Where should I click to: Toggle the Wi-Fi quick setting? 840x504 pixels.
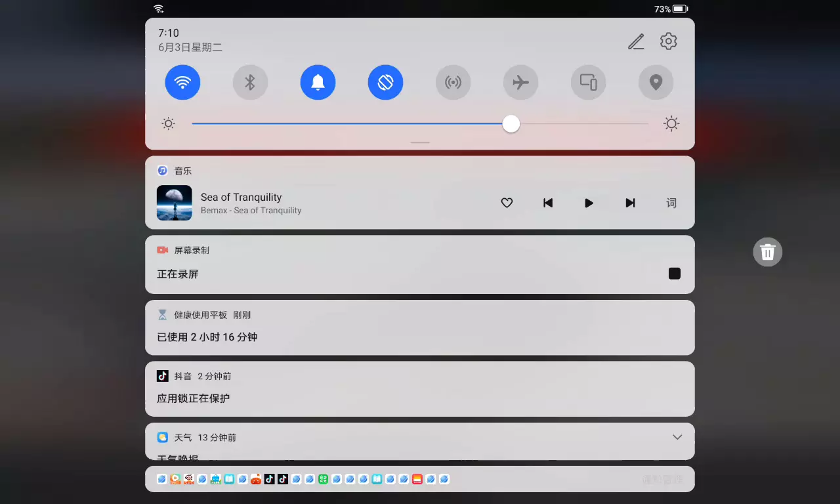tap(182, 83)
